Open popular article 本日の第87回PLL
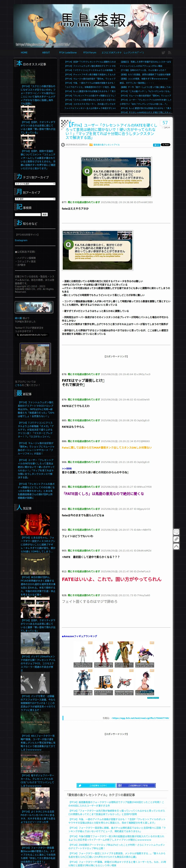Viewport: 186px width, 868px height. 38,586
